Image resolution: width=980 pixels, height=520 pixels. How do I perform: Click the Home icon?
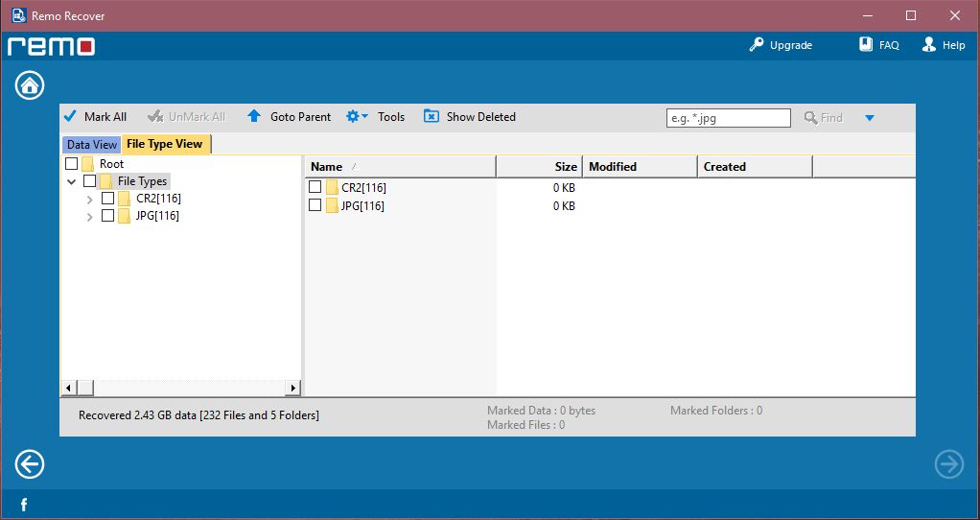(x=30, y=85)
